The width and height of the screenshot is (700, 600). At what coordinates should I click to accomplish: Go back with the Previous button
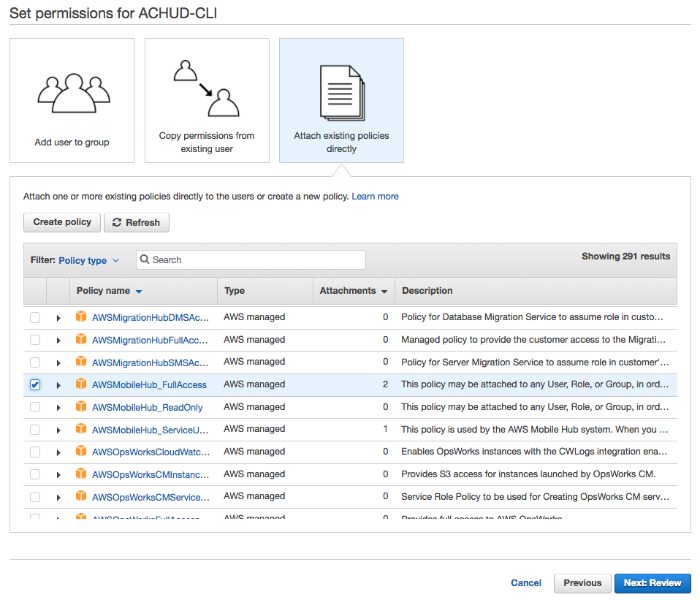click(583, 583)
